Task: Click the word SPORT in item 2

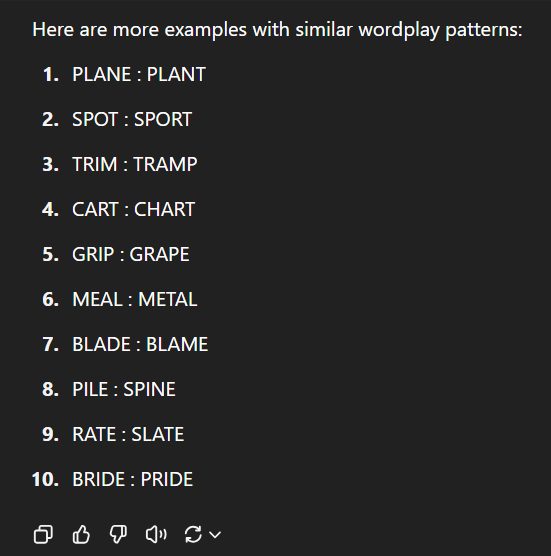Action: click(x=163, y=119)
